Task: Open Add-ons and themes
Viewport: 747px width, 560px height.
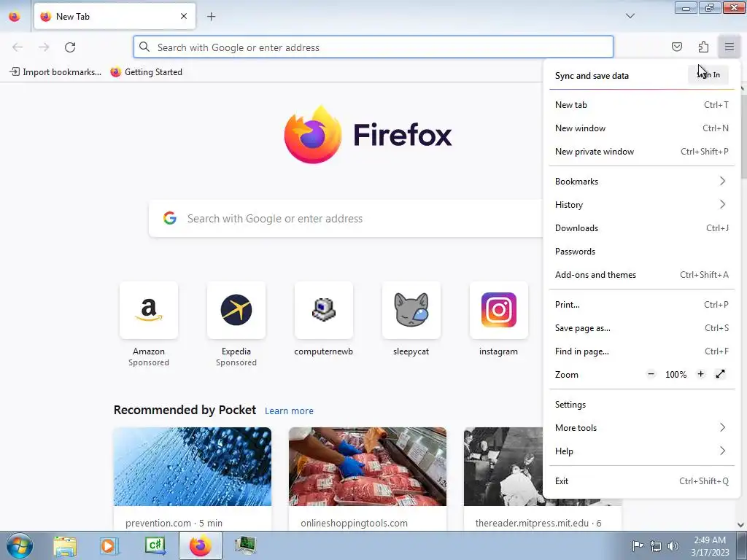Action: (642, 275)
